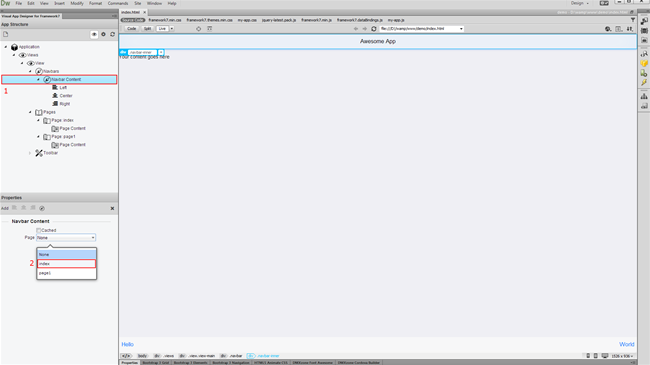Switch to my-app.js related file

coord(396,20)
